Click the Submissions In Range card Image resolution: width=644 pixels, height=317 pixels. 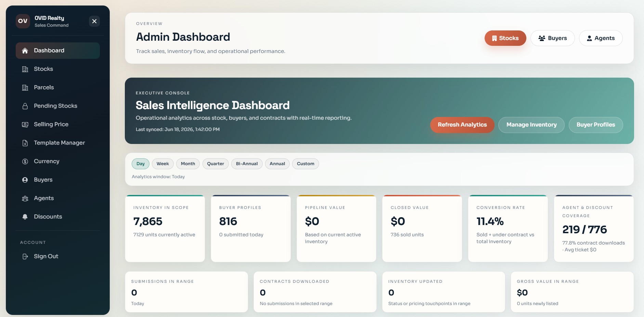[186, 292]
